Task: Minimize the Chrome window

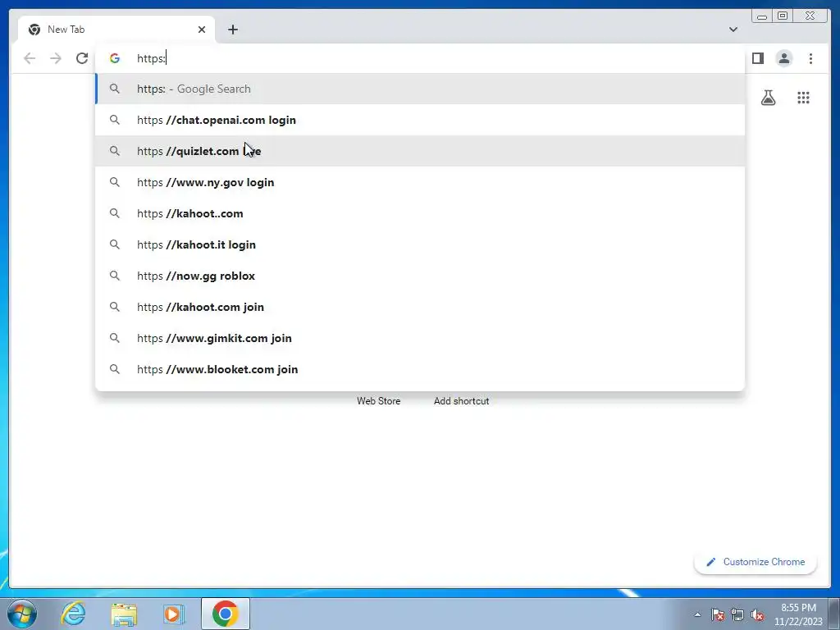Action: (762, 16)
